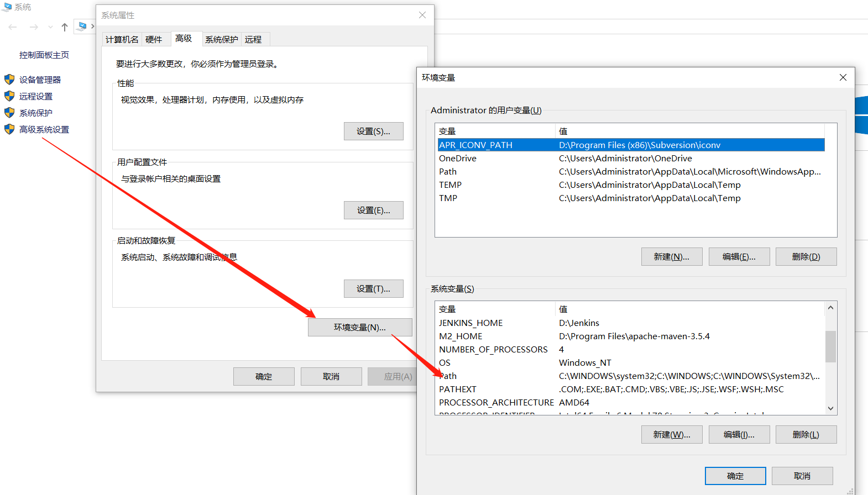Click the 设置(E)... user profiles button

[374, 210]
